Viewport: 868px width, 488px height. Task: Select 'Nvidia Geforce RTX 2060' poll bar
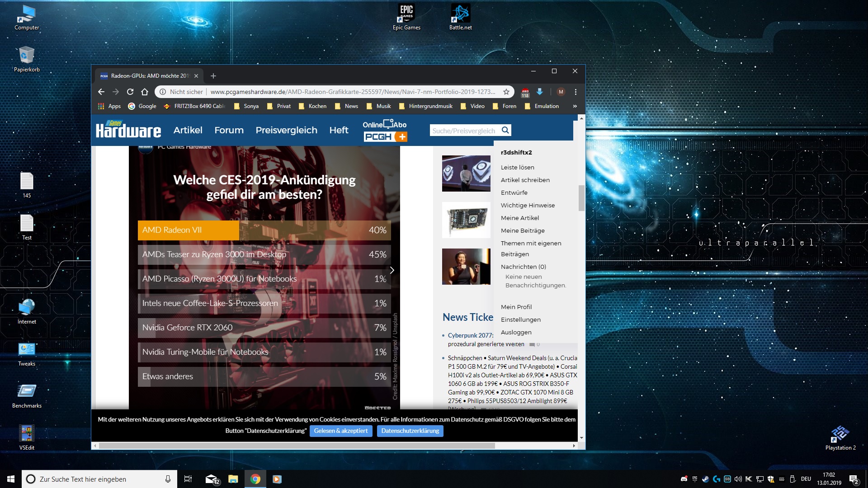coord(264,328)
